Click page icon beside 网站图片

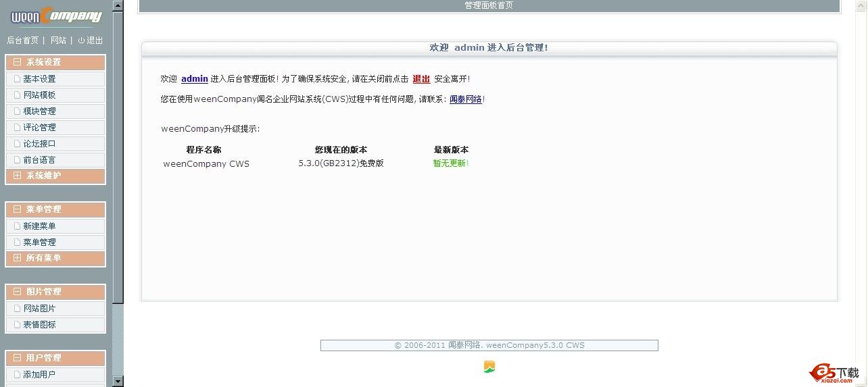click(17, 309)
